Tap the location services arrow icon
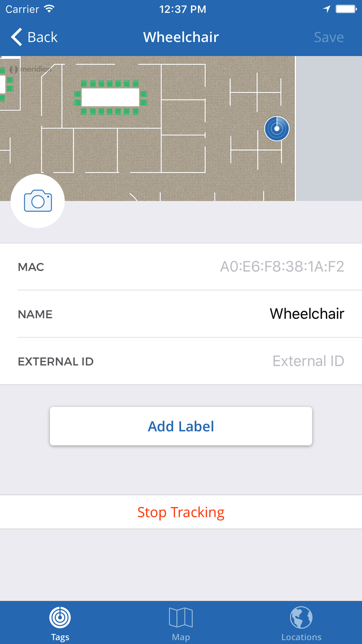Viewport: 362px width, 644px height. 327,9
